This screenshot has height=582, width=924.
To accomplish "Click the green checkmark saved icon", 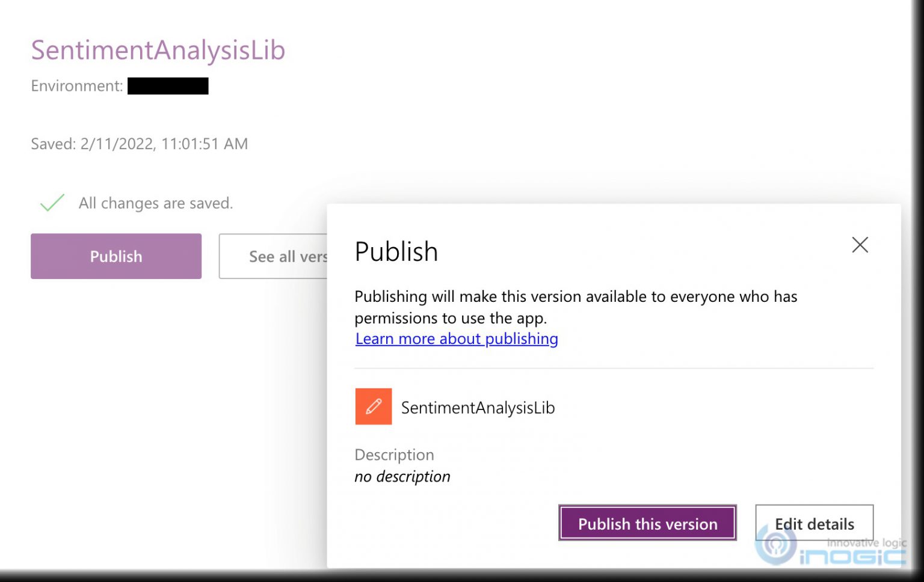I will coord(52,203).
